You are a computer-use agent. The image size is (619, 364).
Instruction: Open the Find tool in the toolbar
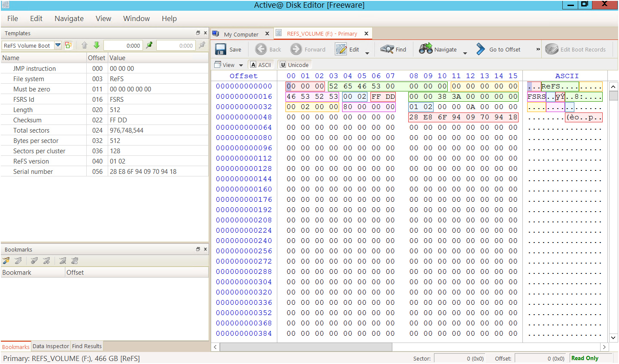(393, 49)
